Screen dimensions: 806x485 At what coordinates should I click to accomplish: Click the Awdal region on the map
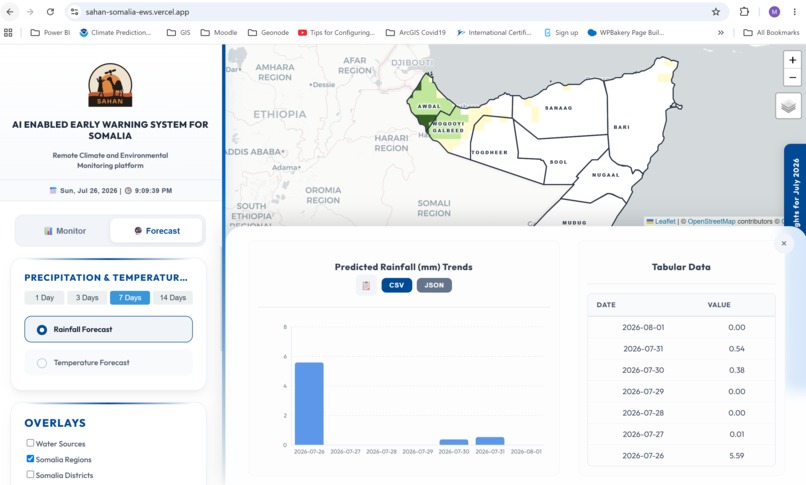coord(427,98)
